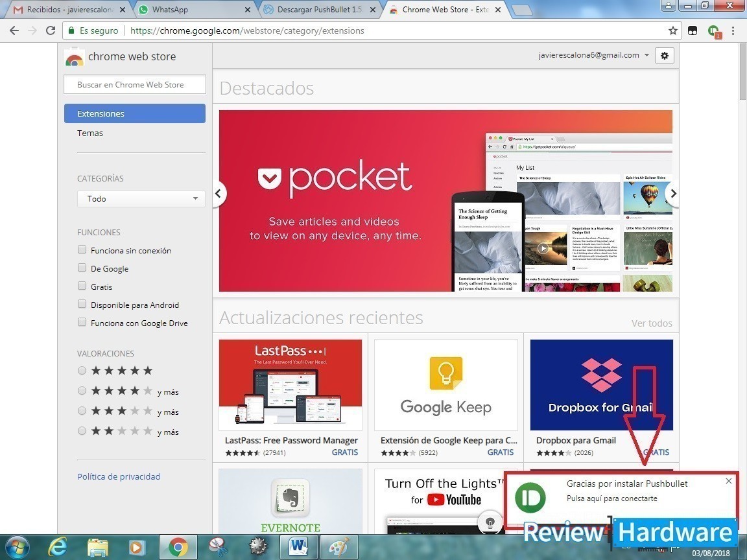
Task: Click GRATIS on the Google Keep card
Action: click(x=500, y=452)
